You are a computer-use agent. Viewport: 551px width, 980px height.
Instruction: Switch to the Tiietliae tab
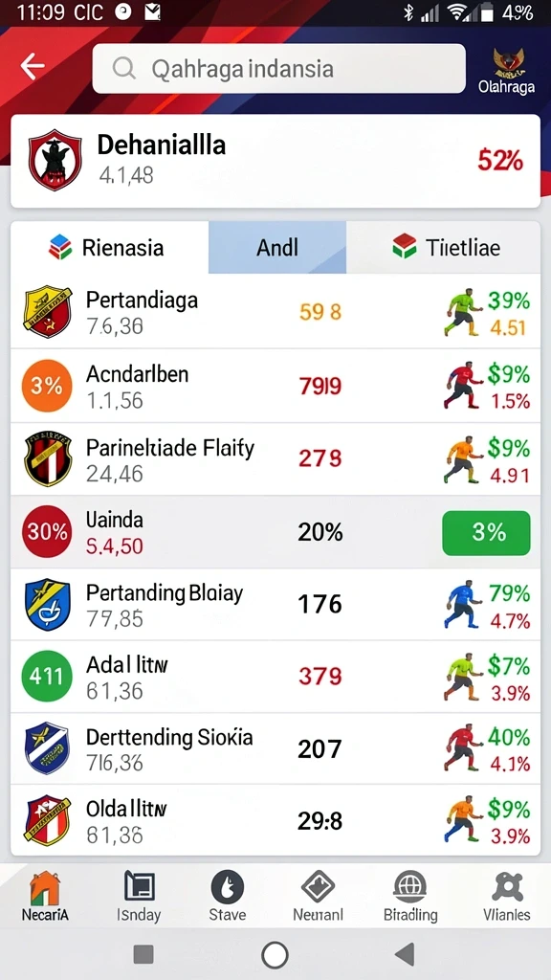pos(444,248)
